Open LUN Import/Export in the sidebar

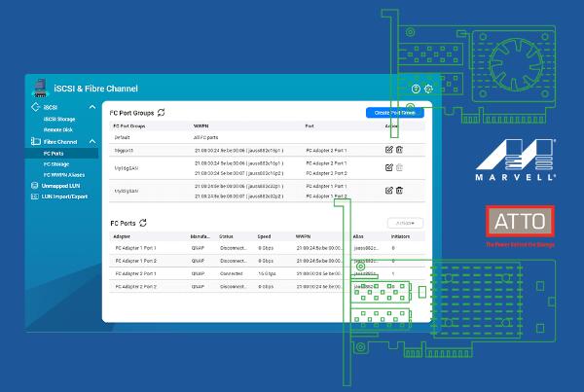click(64, 196)
